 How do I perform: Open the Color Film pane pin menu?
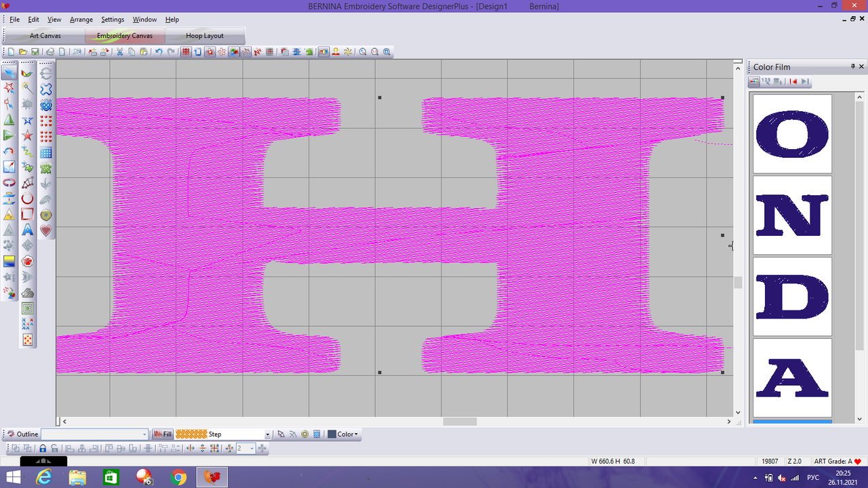(853, 66)
